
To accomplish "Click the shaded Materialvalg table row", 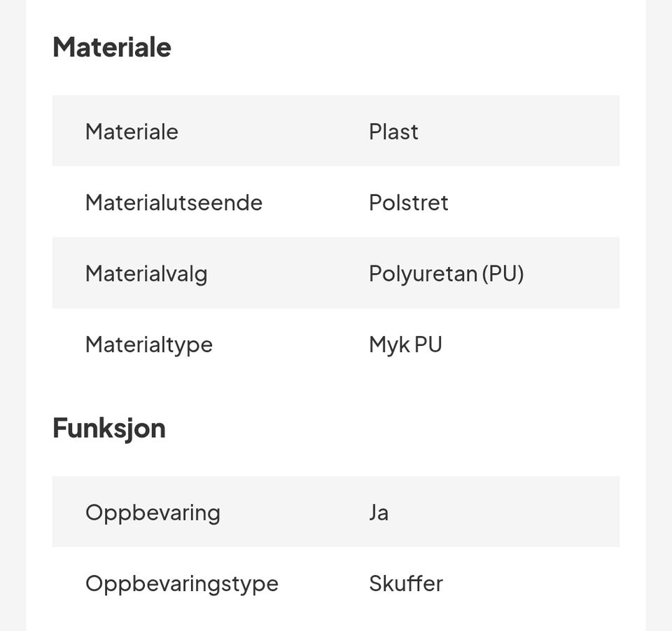I will [567, 273].
